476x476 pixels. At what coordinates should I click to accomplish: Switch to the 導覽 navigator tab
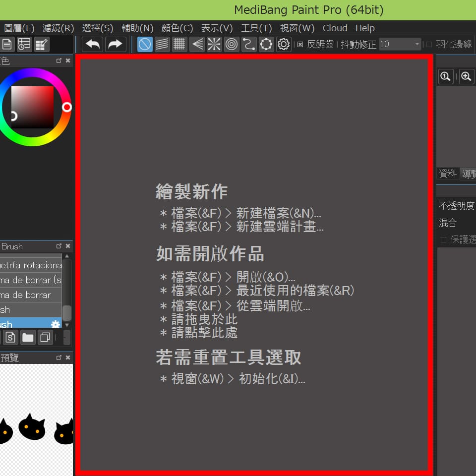coord(468,174)
